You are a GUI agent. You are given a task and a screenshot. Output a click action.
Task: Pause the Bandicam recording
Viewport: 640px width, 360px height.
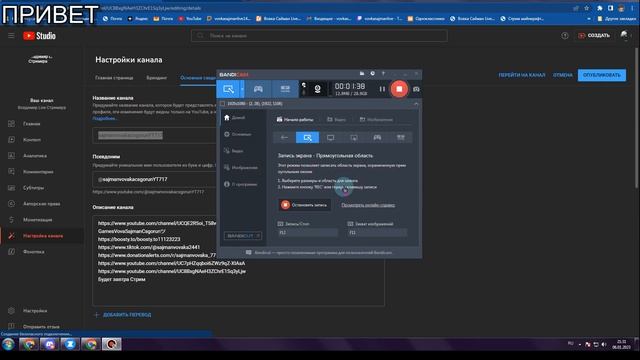[382, 89]
